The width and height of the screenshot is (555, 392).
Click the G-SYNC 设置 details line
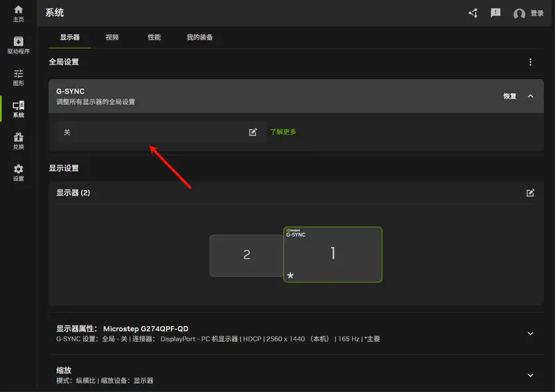(218, 339)
